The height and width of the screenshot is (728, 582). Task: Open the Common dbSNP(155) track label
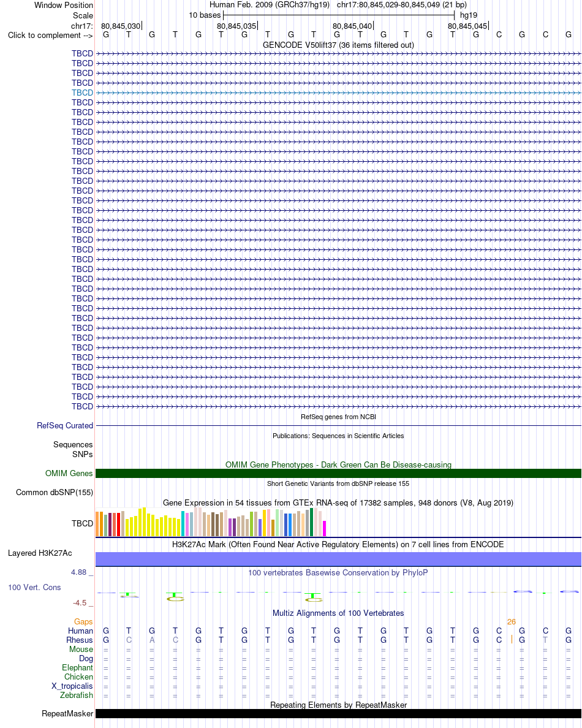pos(55,493)
